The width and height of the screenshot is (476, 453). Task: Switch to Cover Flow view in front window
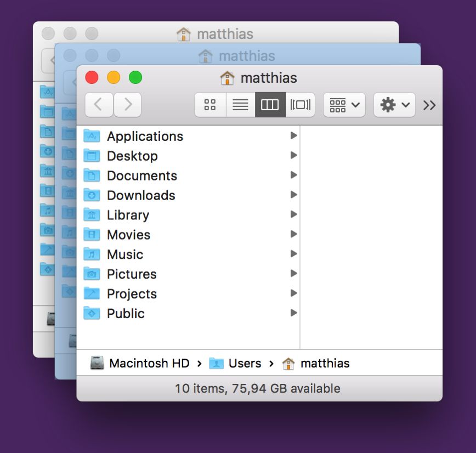click(300, 105)
